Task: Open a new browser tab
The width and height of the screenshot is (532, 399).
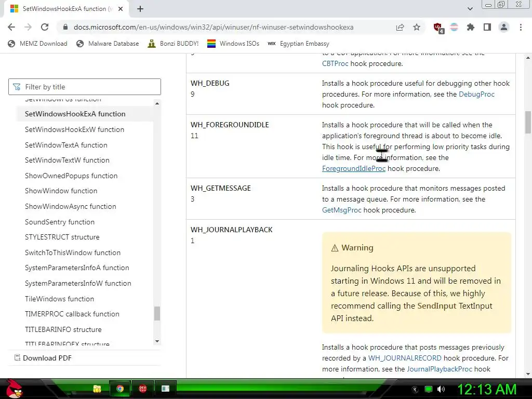Action: point(140,9)
